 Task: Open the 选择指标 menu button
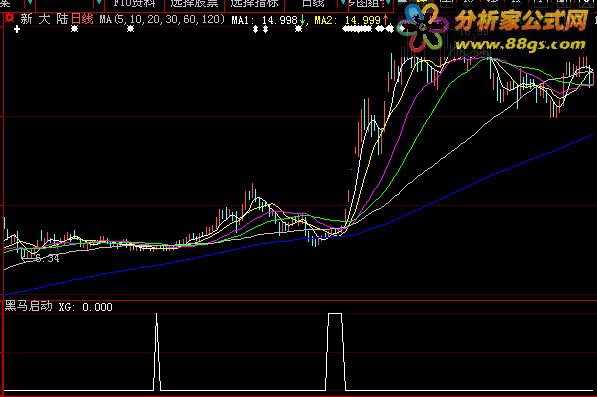point(254,4)
